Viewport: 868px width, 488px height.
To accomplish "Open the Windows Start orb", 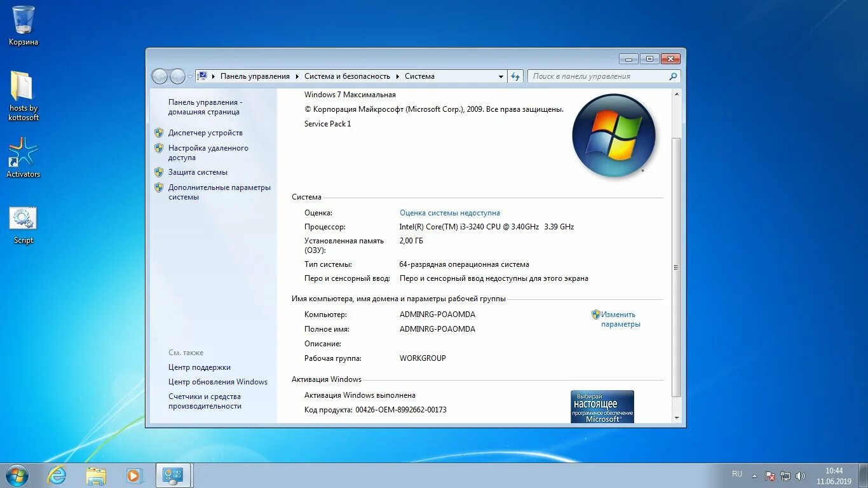I will click(16, 475).
